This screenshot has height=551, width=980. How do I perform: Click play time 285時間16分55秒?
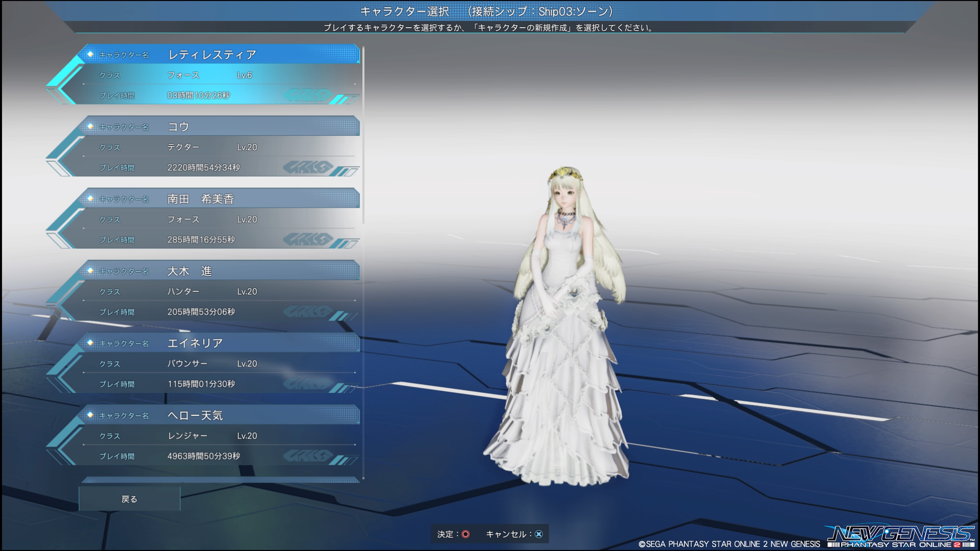(x=201, y=240)
